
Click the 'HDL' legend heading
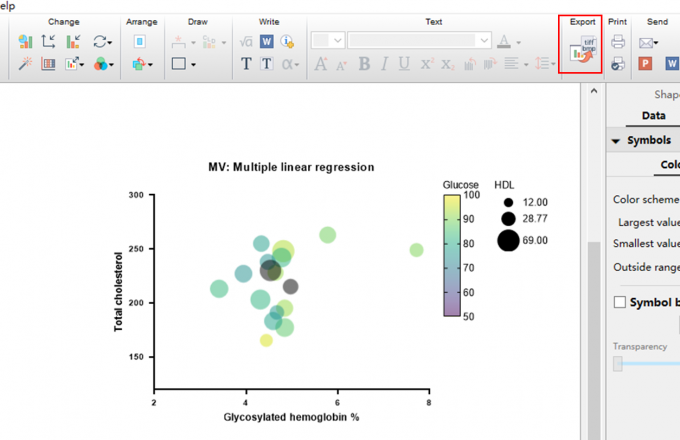(504, 185)
